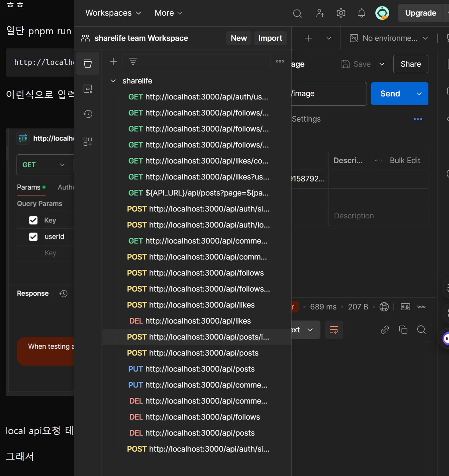The width and height of the screenshot is (449, 476).
Task: Select POST http://localhost:3000/api/follows request
Action: coord(196,273)
